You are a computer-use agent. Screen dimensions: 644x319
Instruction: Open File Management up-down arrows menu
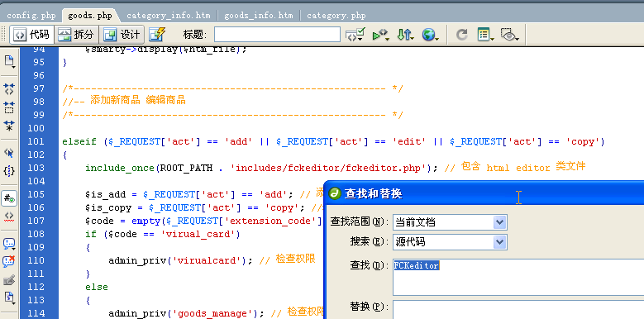tap(405, 35)
